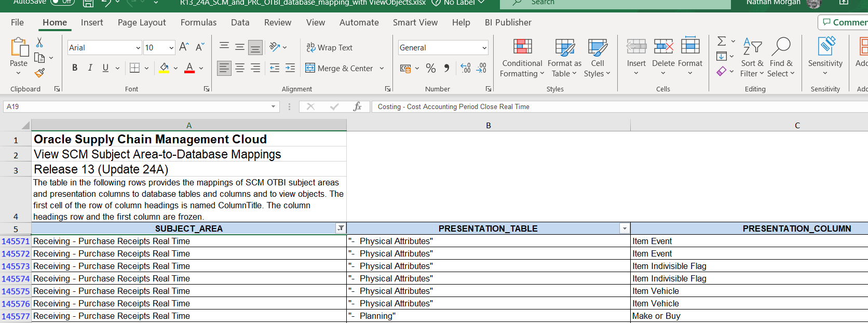
Task: Click the text Orientation icon
Action: [275, 47]
